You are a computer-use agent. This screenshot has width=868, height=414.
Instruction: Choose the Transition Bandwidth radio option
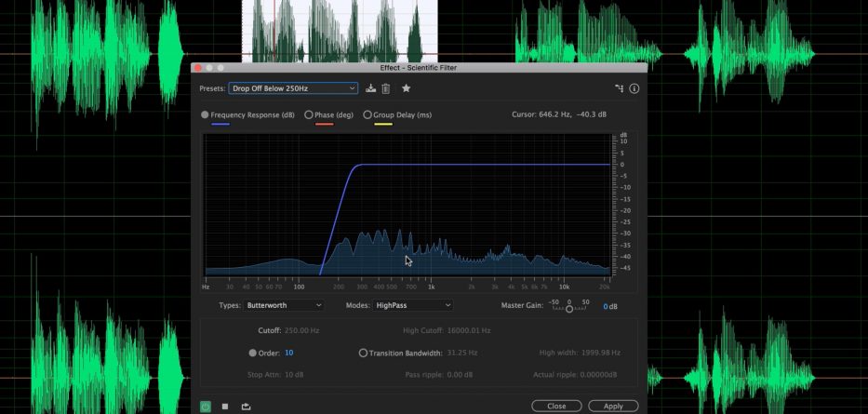pyautogui.click(x=363, y=353)
